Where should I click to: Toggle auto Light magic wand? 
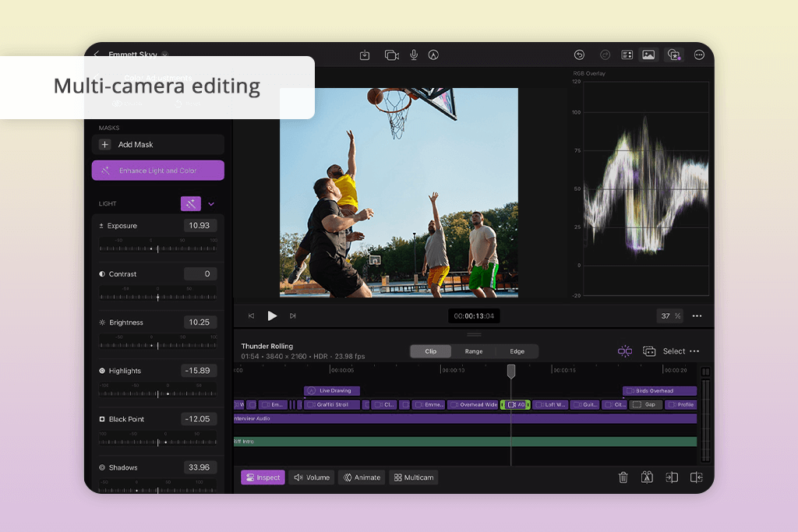(191, 203)
